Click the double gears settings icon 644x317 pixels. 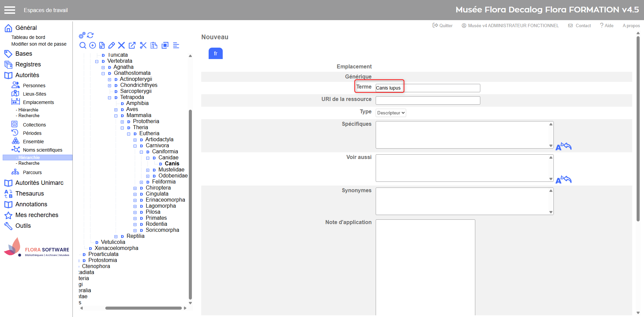[82, 35]
